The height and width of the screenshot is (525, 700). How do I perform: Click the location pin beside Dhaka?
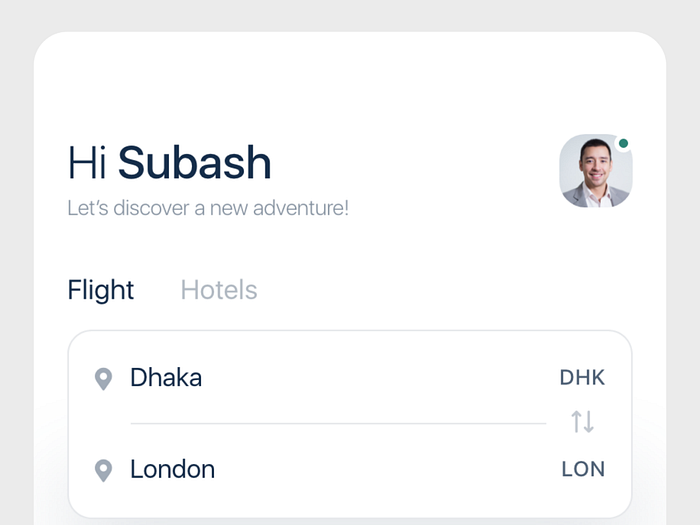coord(103,379)
